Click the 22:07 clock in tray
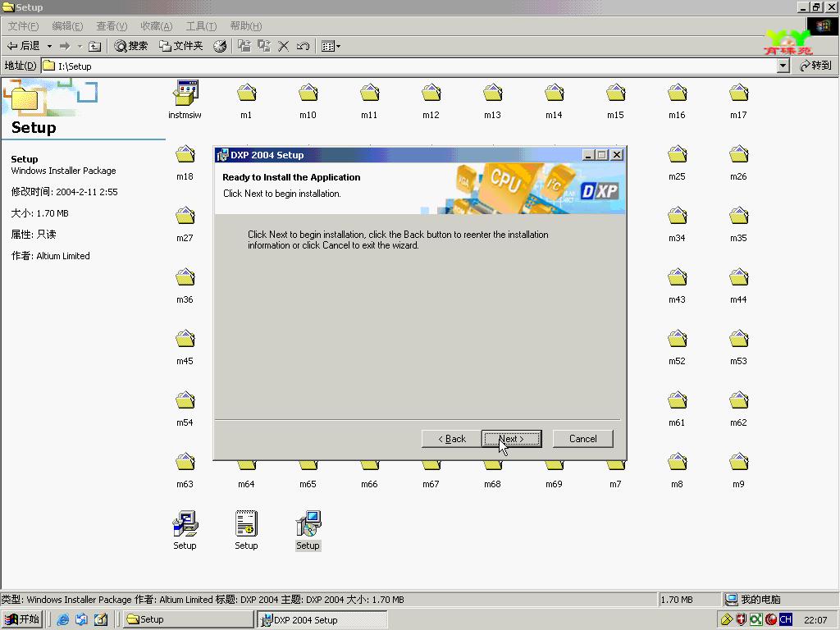This screenshot has height=630, width=840. point(815,620)
